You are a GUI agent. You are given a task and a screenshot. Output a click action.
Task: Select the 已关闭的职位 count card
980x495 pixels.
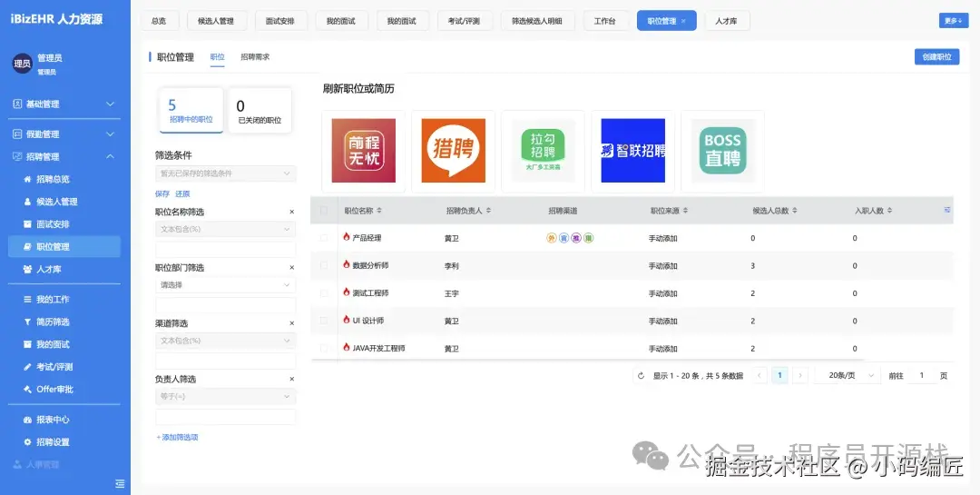[260, 110]
